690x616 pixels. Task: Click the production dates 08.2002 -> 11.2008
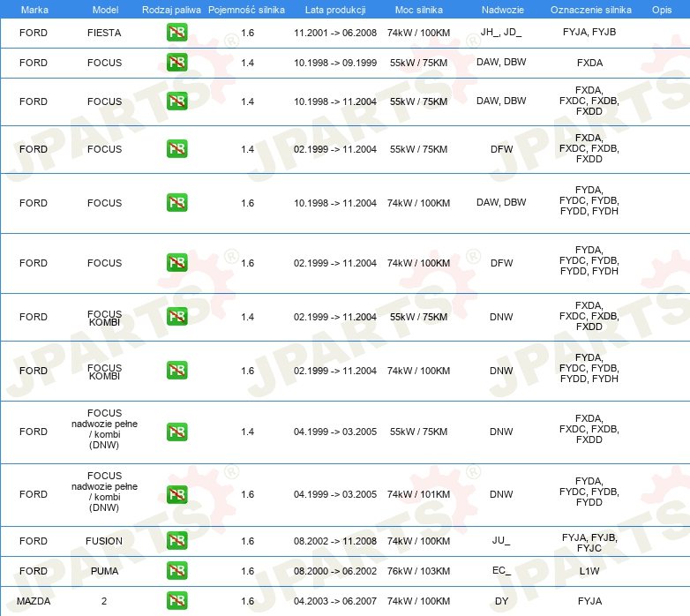[335, 541]
